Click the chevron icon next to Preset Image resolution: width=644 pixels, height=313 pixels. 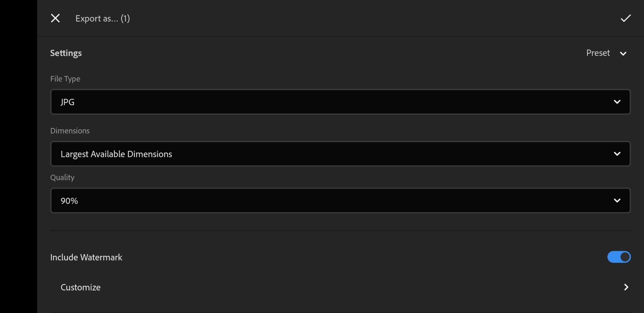(623, 53)
